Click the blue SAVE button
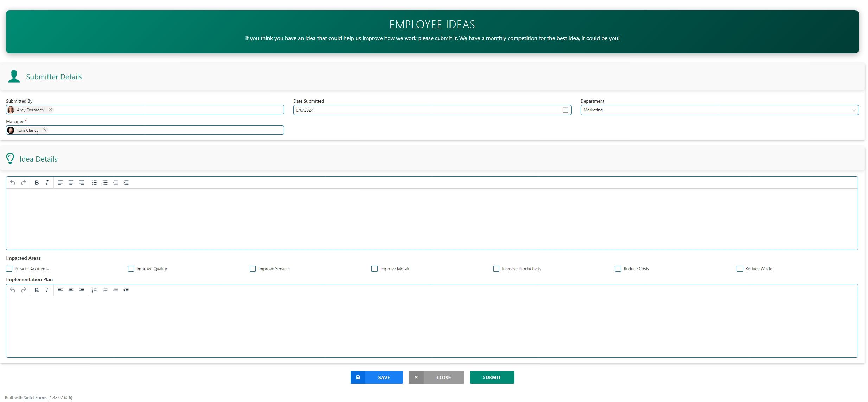Viewport: 868px width, 402px height. click(377, 377)
